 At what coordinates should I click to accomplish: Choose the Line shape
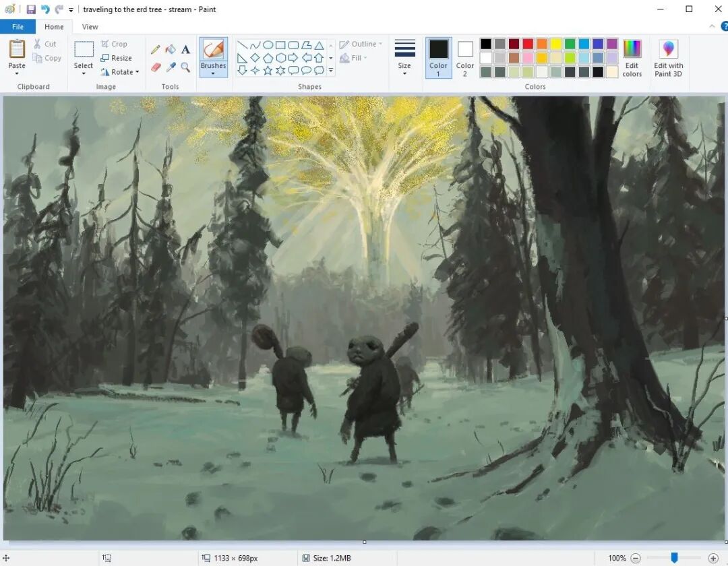242,45
